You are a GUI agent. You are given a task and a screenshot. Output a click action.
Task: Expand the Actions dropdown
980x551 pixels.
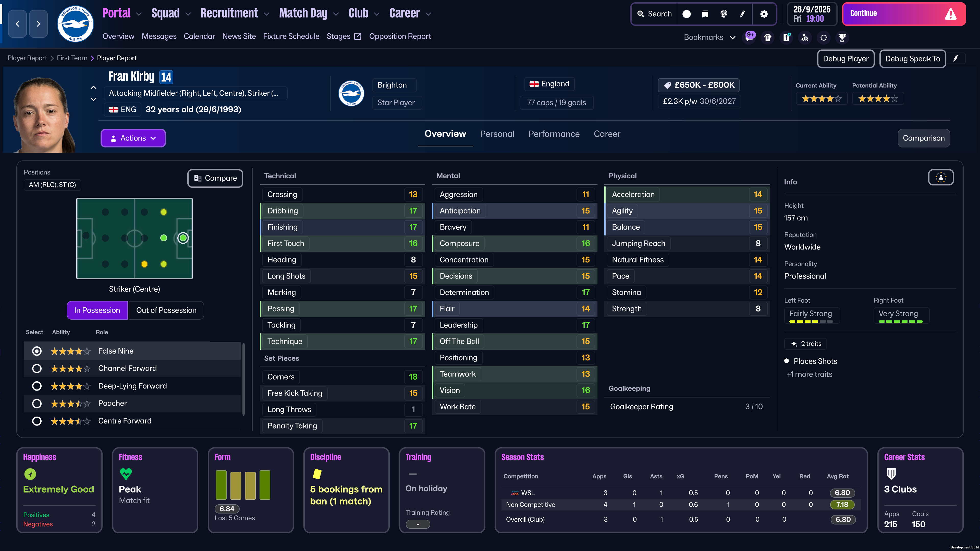point(133,138)
